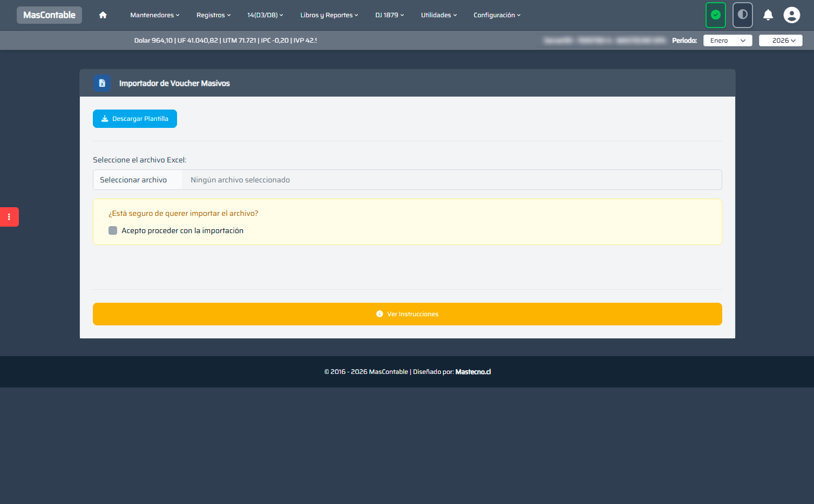Open the Registros menu

(x=214, y=15)
